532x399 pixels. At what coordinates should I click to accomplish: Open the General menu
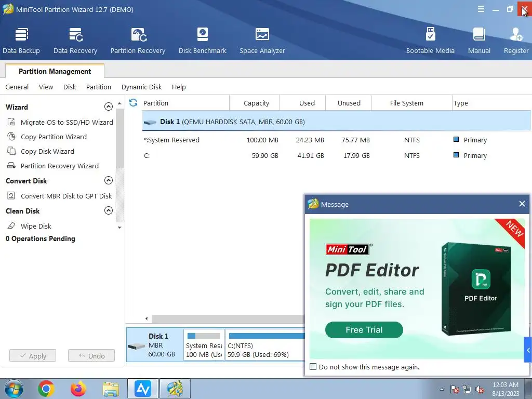coord(17,87)
